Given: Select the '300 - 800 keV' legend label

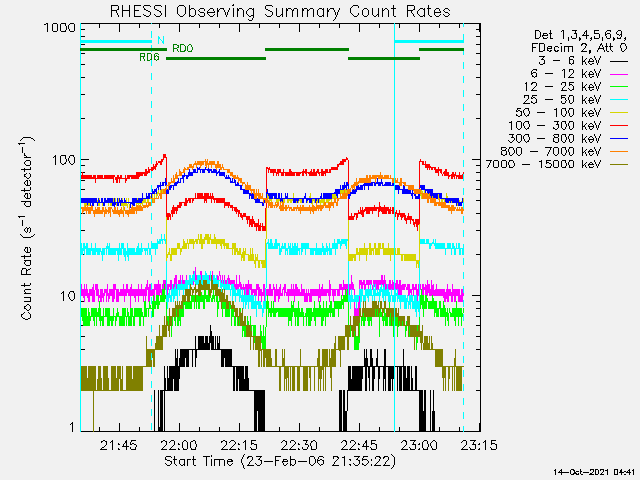Looking at the screenshot, I should pyautogui.click(x=555, y=138).
